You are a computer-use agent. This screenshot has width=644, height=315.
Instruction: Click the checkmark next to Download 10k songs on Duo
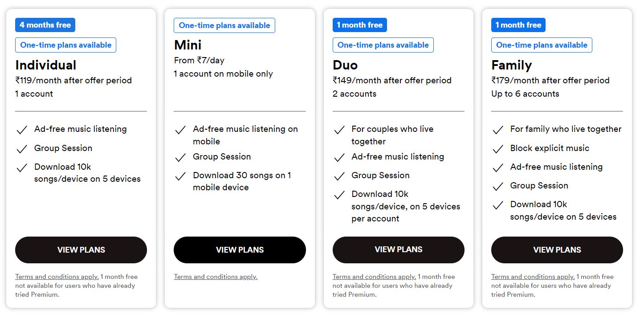coord(339,195)
